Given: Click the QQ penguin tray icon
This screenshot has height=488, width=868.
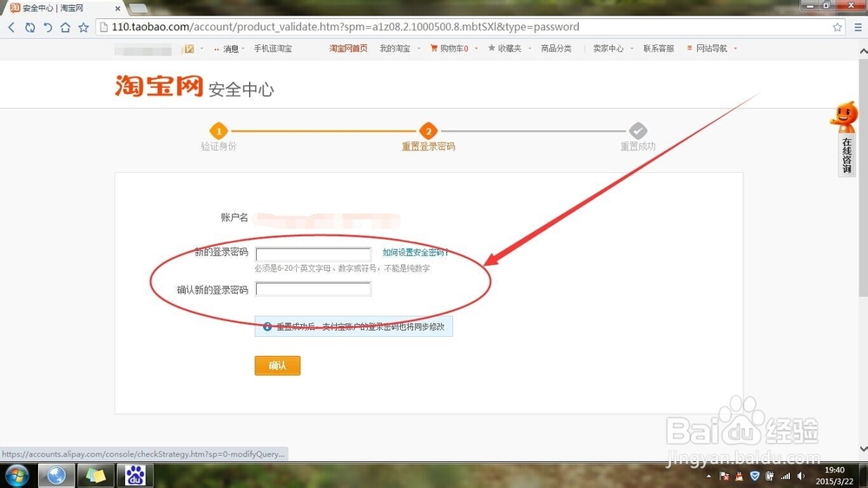Looking at the screenshot, I should (x=739, y=477).
